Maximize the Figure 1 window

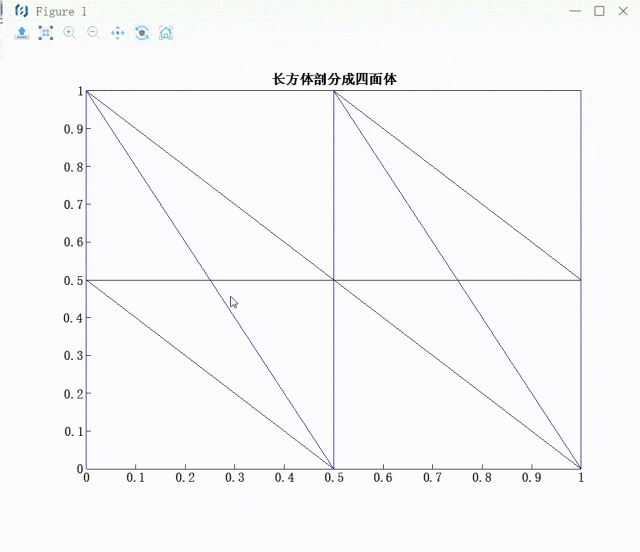(x=599, y=11)
